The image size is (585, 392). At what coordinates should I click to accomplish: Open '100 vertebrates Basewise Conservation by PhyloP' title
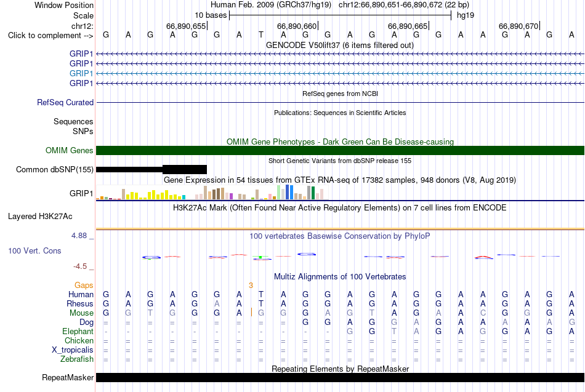(339, 236)
